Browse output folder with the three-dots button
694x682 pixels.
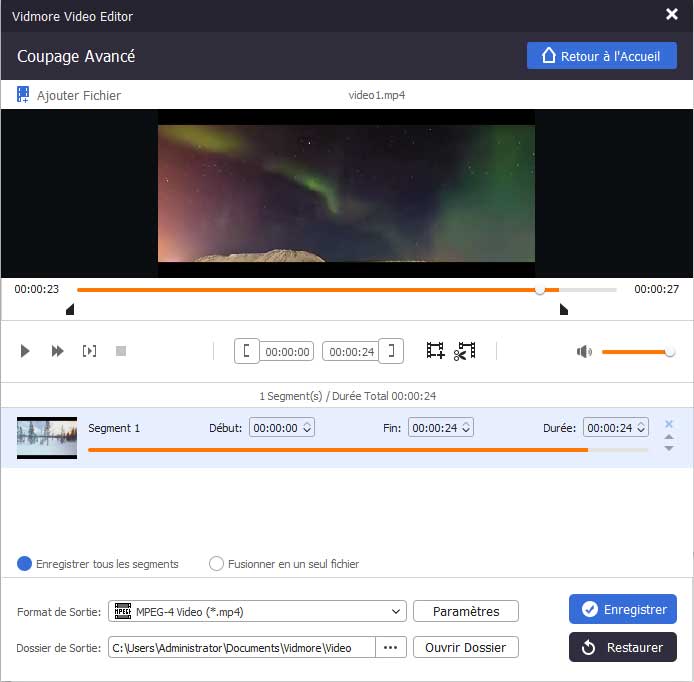390,647
